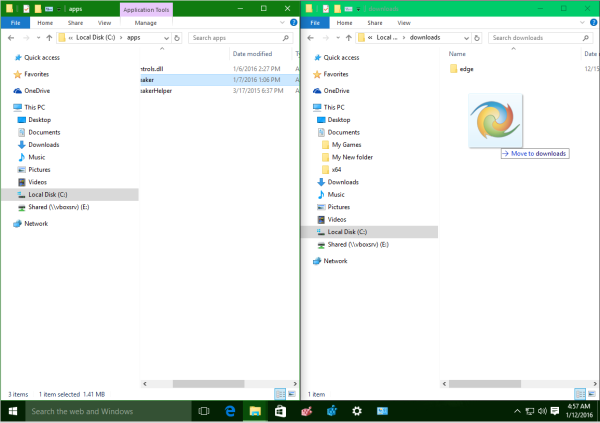Select My New folder in downloads sidebar
Image resolution: width=600 pixels, height=423 pixels.
(x=347, y=157)
